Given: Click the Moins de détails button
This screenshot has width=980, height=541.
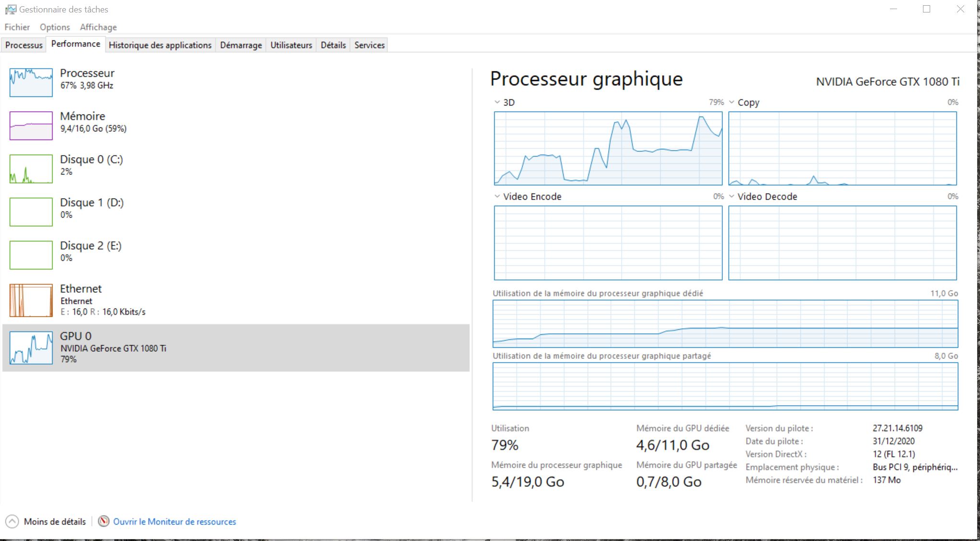Looking at the screenshot, I should tap(55, 521).
